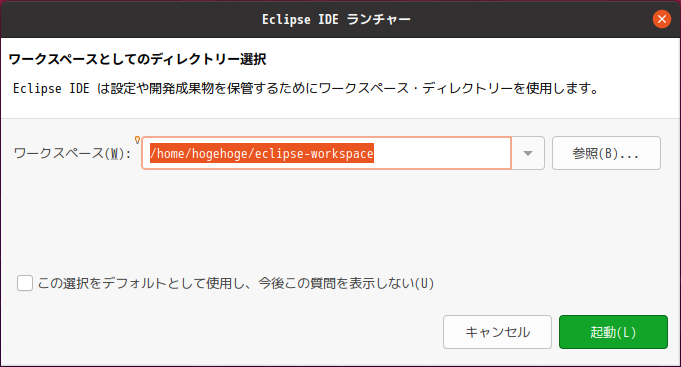Enable the この選択をデフォルトとして使用 checkbox
The image size is (681, 367).
tap(25, 283)
